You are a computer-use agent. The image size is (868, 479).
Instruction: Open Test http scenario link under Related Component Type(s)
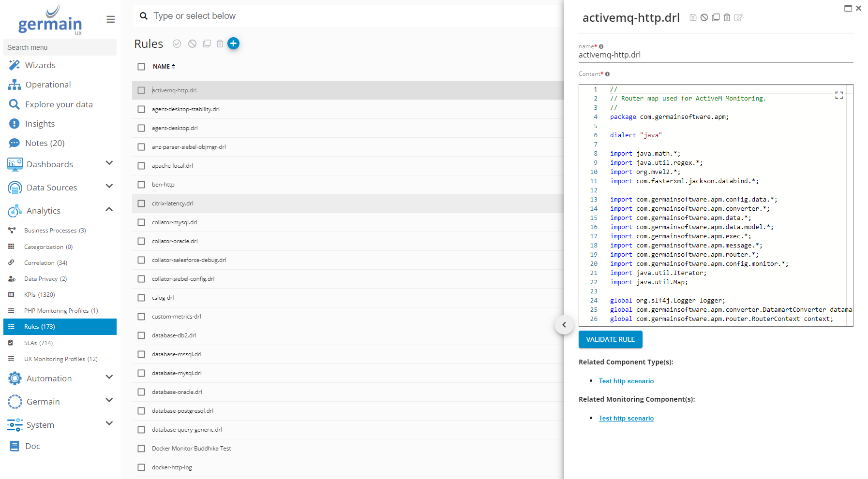pyautogui.click(x=626, y=381)
